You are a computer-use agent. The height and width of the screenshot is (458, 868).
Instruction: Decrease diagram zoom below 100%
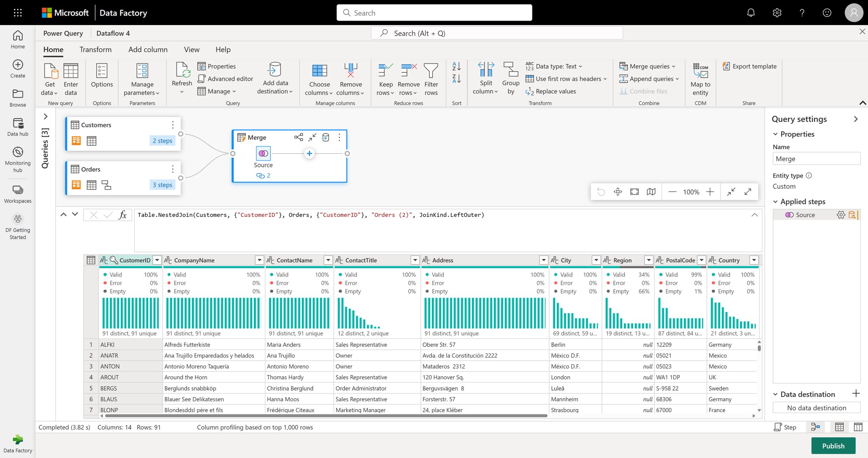(x=672, y=192)
